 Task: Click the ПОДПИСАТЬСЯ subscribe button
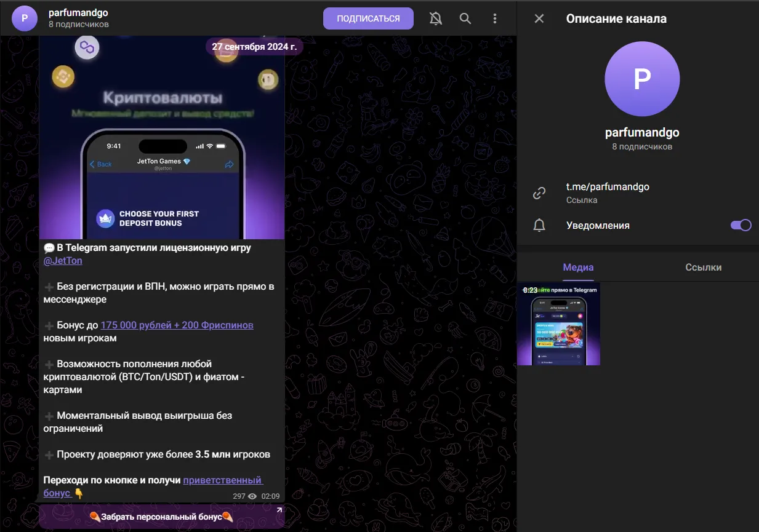pos(369,18)
